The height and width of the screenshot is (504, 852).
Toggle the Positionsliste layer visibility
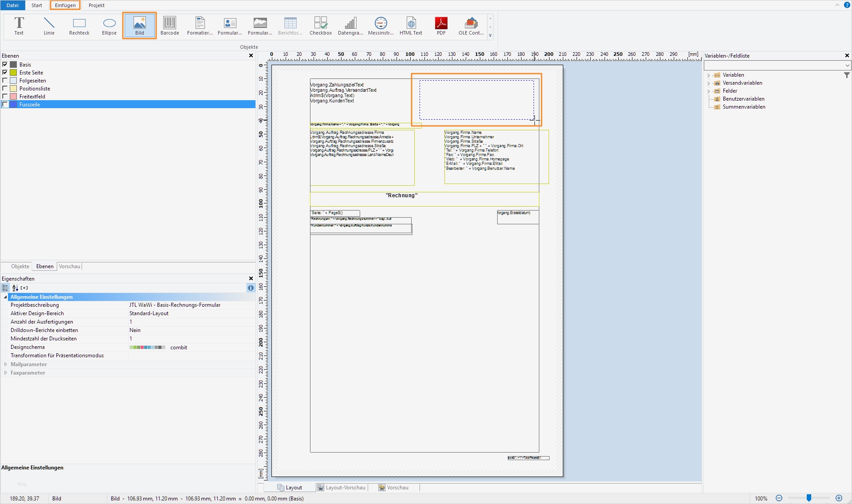point(5,88)
